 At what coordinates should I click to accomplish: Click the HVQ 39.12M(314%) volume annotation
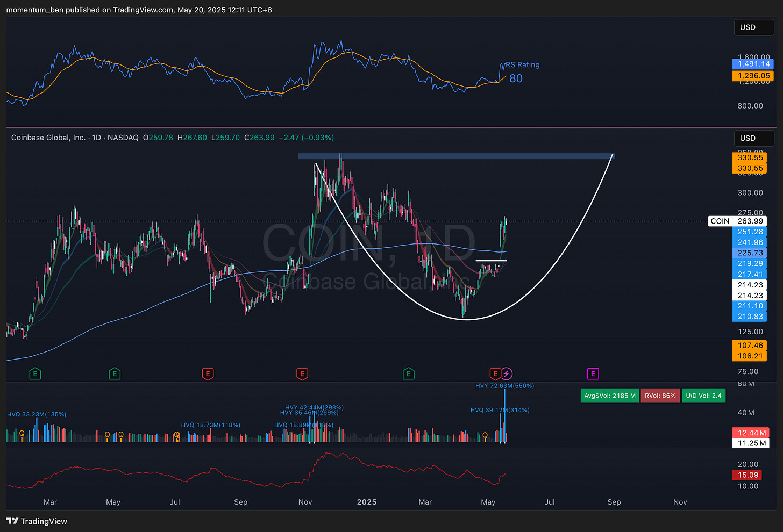coord(500,410)
